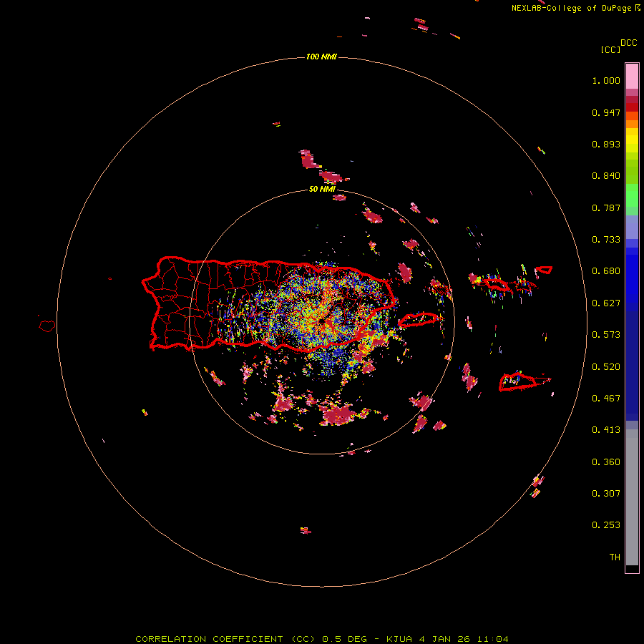Click the 0.680 legend value
The height and width of the screenshot is (644, 644).
tap(606, 271)
